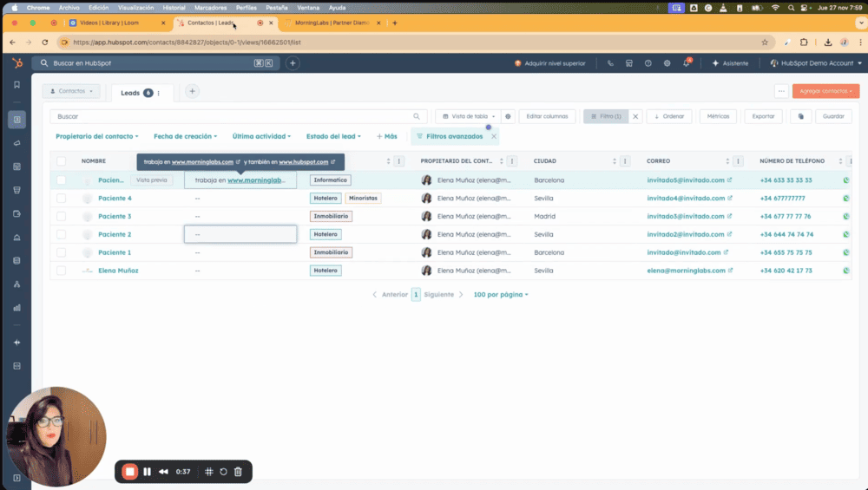The height and width of the screenshot is (490, 868).
Task: Add a new view with plus button
Action: [192, 91]
